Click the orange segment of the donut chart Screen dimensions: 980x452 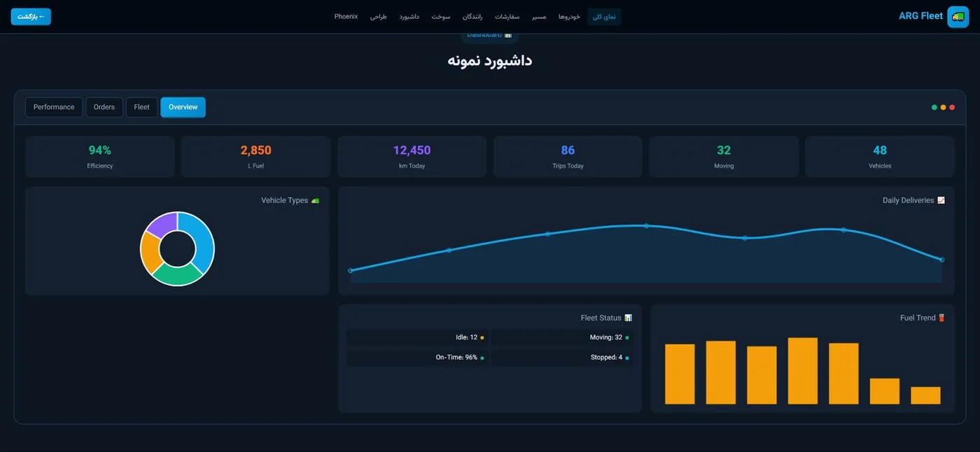[x=150, y=252]
